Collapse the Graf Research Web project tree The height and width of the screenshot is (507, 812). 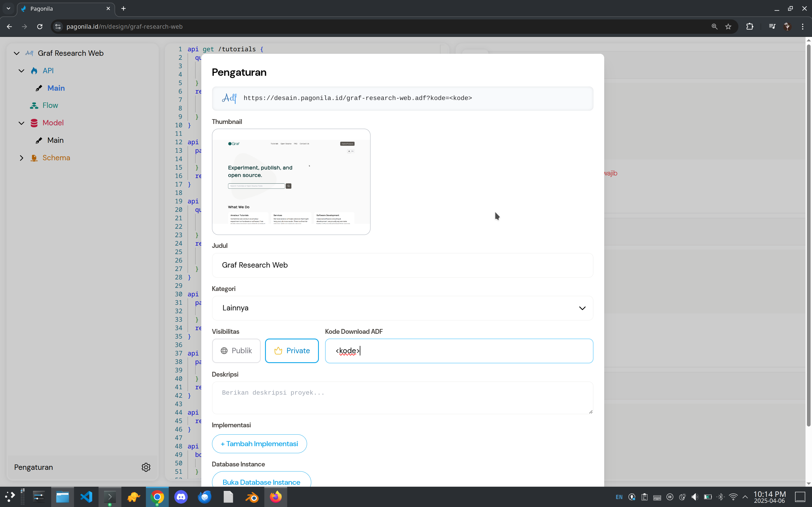click(16, 53)
